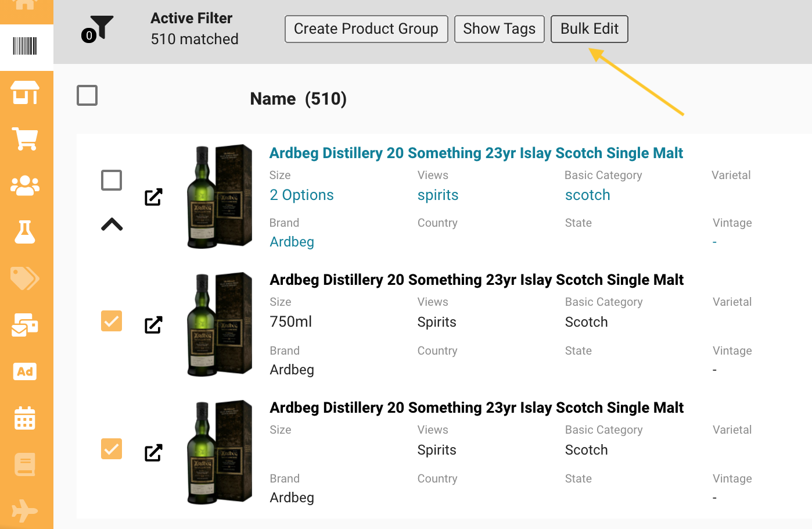Click the Ardbeg brand value in 750ml row
812x529 pixels.
point(292,370)
